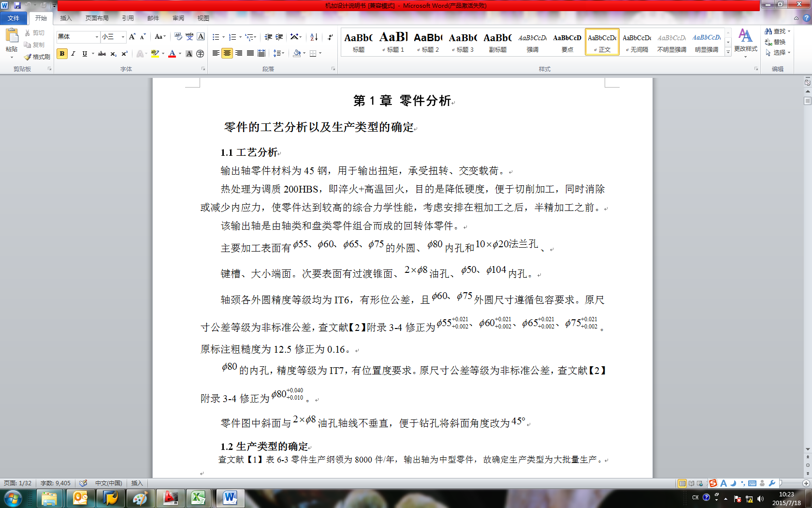Open the Change Case dropdown

coord(160,37)
